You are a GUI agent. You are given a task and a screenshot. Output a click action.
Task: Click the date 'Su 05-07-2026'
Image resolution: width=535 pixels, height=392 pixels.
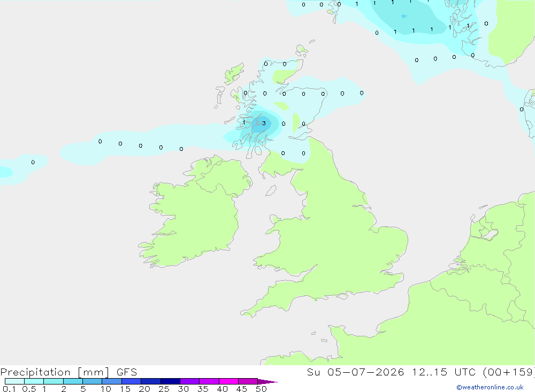[x=356, y=372]
